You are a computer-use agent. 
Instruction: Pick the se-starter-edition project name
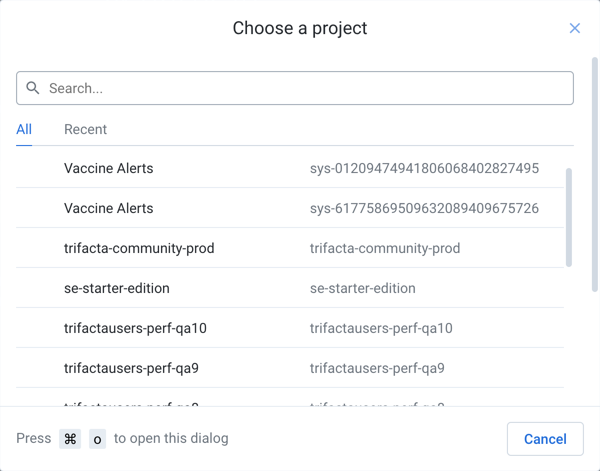click(x=117, y=288)
